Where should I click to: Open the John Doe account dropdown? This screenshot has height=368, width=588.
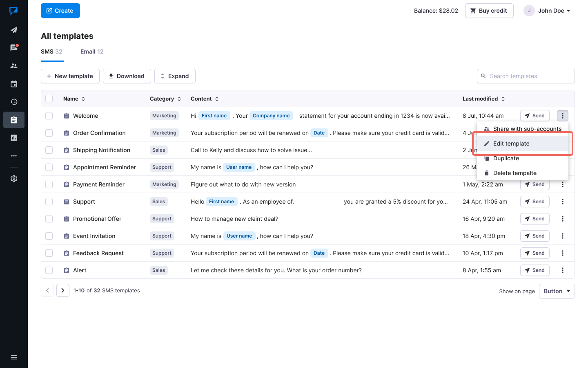[x=547, y=11]
